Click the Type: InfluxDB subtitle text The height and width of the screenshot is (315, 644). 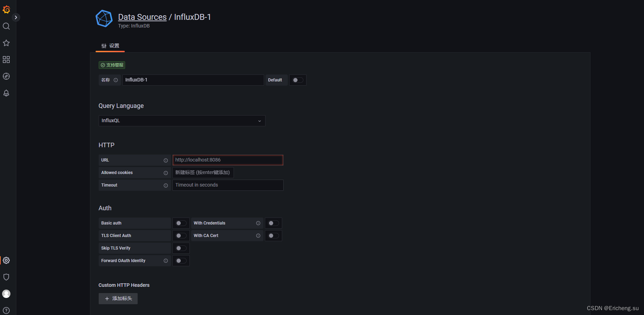pos(134,26)
